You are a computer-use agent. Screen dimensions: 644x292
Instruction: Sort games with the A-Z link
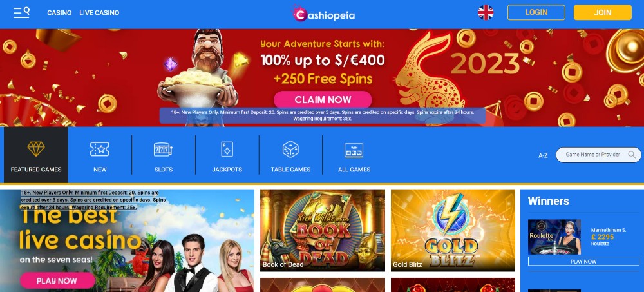(x=543, y=155)
